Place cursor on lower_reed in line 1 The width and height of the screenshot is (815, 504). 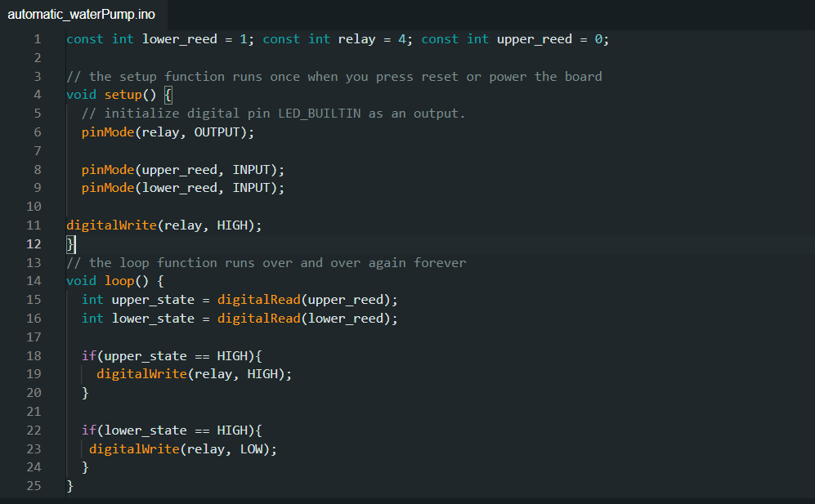pos(179,39)
